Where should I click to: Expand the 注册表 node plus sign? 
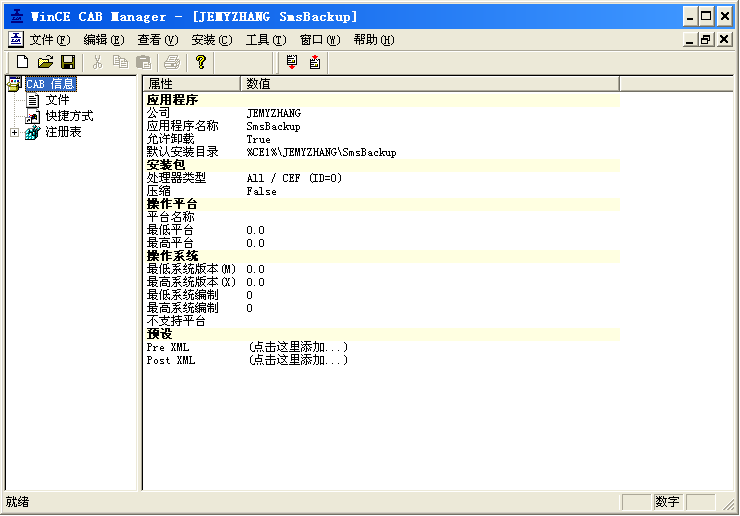pos(14,133)
